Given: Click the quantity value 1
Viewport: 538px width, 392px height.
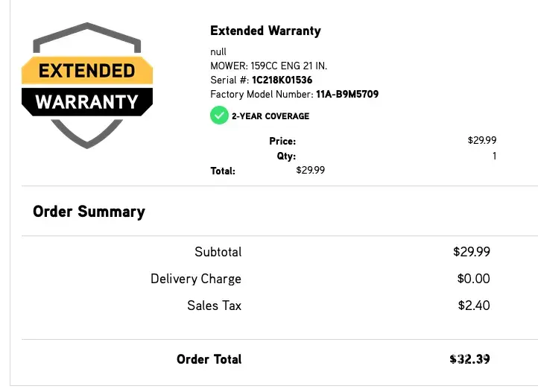Looking at the screenshot, I should [x=494, y=157].
